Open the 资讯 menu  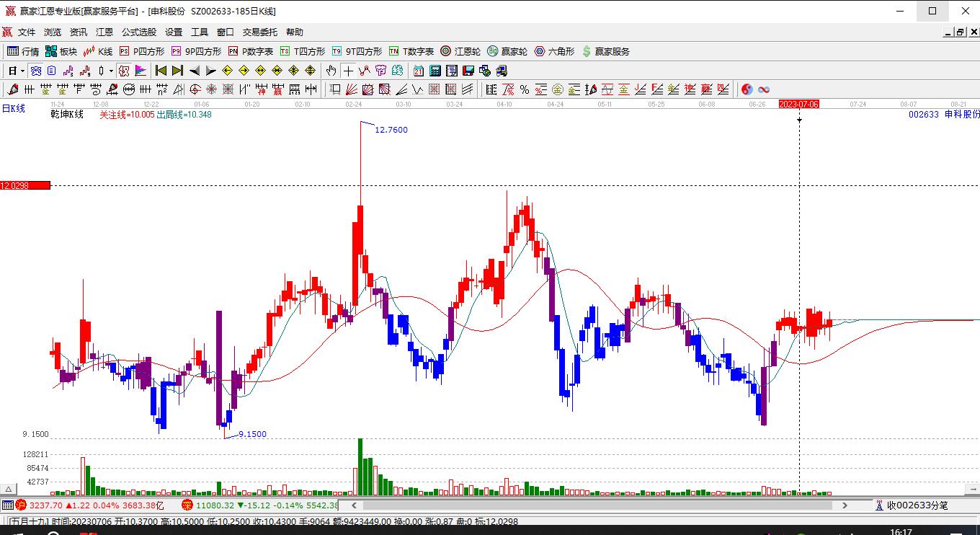point(79,32)
